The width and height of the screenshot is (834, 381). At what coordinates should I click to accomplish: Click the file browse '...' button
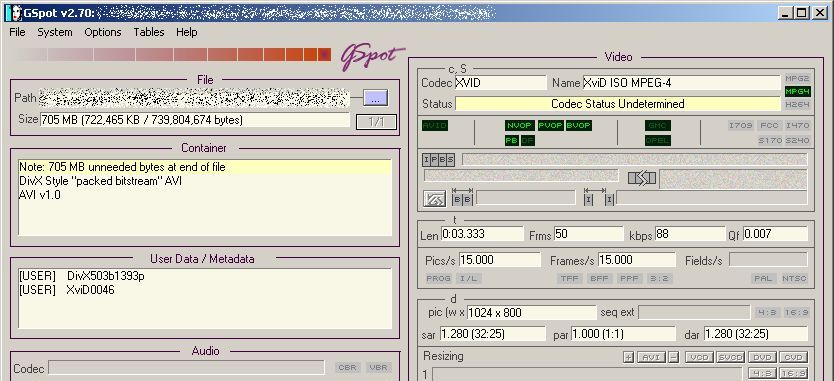click(x=376, y=98)
